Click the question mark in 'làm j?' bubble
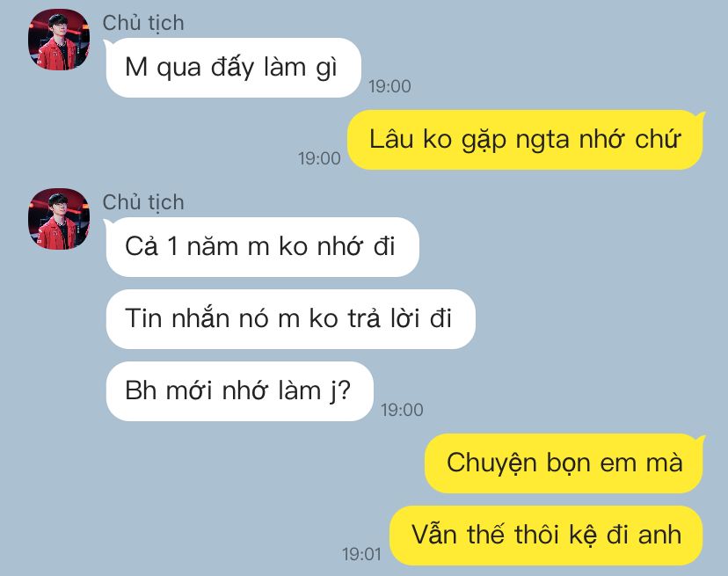 345,391
